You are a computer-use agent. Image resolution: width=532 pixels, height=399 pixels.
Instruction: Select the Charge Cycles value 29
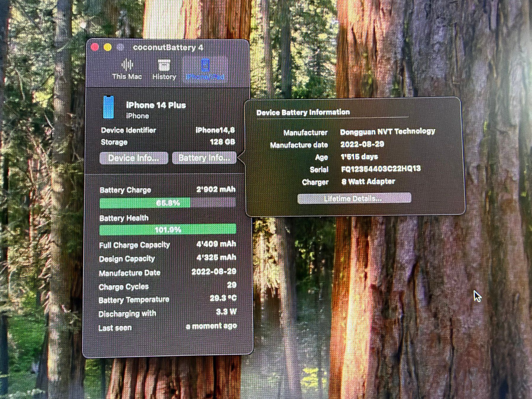tap(232, 285)
